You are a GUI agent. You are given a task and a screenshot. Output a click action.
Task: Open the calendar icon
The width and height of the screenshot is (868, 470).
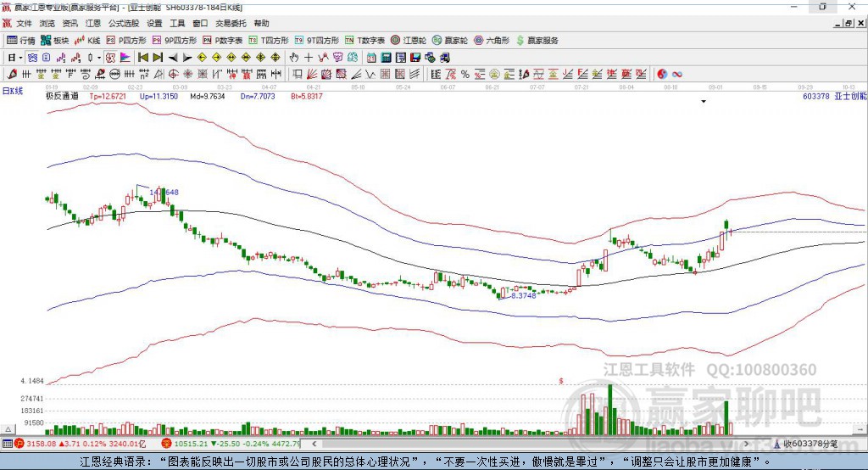(x=371, y=58)
